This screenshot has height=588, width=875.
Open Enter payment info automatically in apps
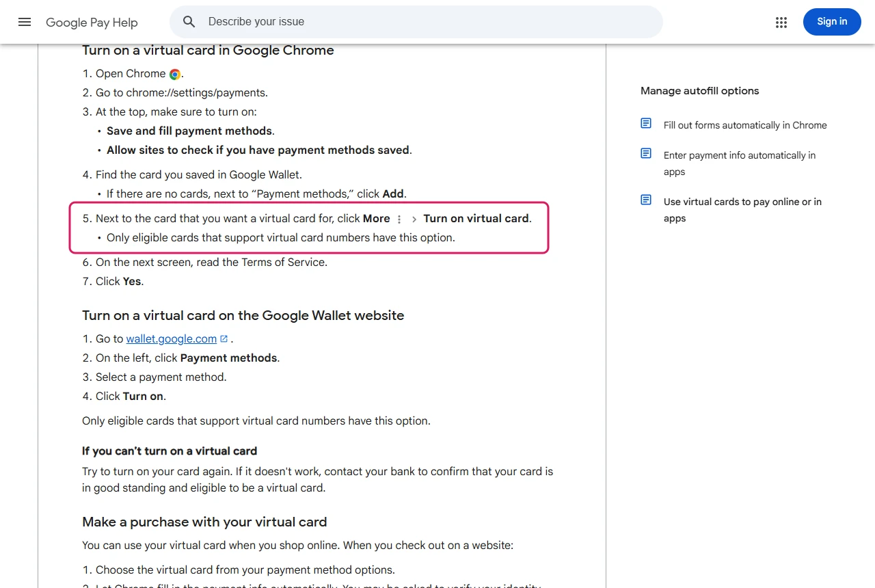740,163
